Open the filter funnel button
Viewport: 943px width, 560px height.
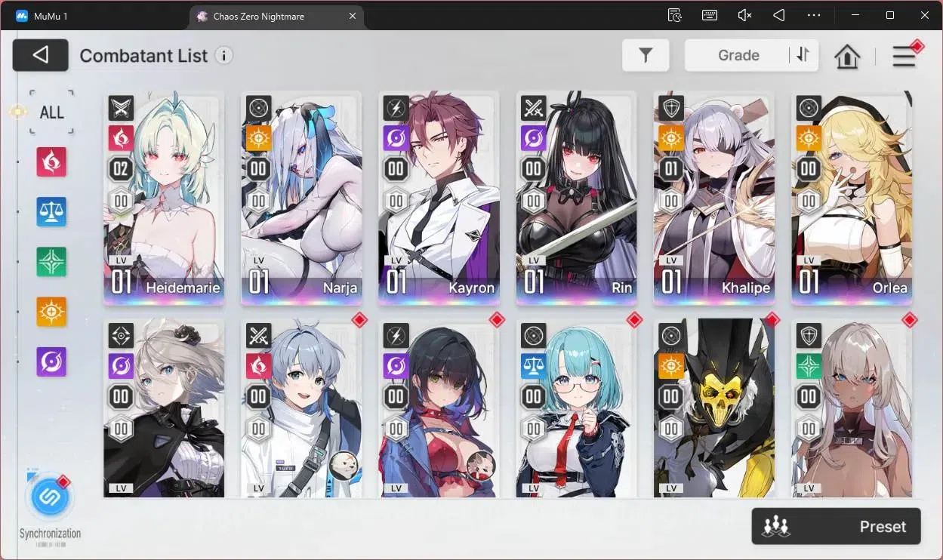coord(646,55)
